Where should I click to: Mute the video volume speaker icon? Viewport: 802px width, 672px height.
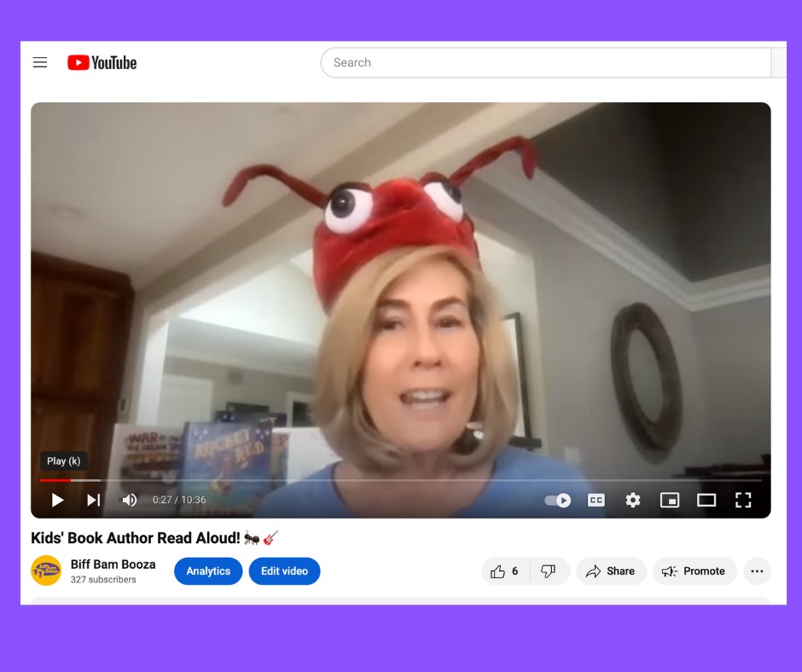pyautogui.click(x=130, y=500)
